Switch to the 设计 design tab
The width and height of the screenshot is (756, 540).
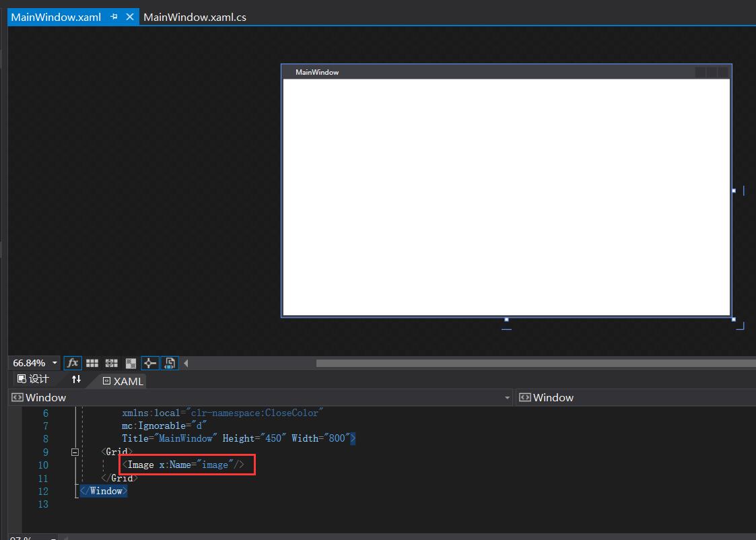coord(33,380)
